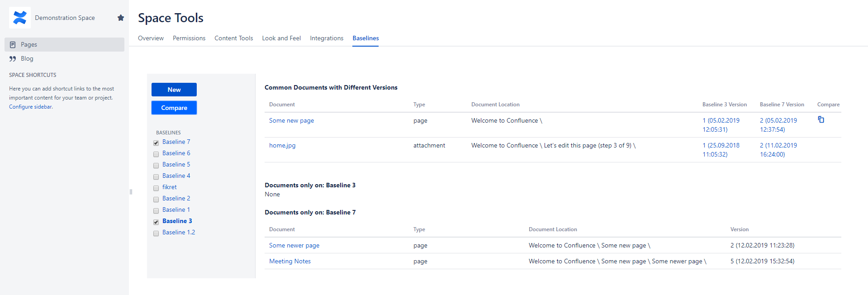This screenshot has width=868, height=295.
Task: Check the Baseline 6 checkbox
Action: tap(156, 154)
